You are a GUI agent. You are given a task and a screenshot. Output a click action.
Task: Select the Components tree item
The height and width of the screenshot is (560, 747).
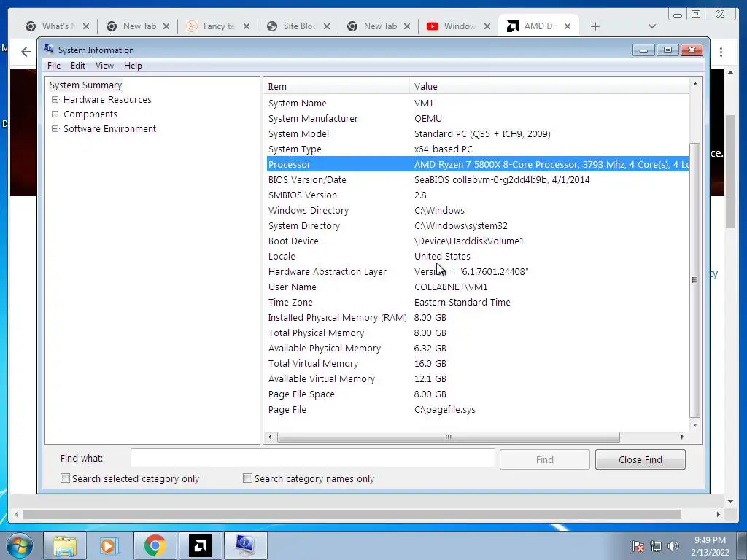90,114
